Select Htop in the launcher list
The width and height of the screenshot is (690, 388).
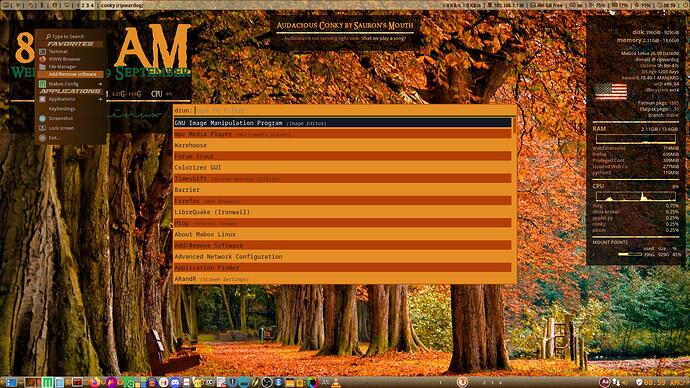point(343,223)
